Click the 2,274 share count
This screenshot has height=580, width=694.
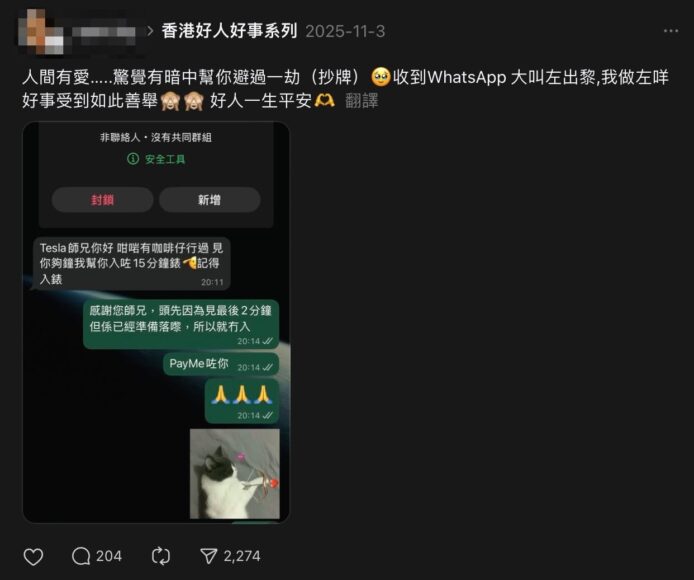point(242,556)
